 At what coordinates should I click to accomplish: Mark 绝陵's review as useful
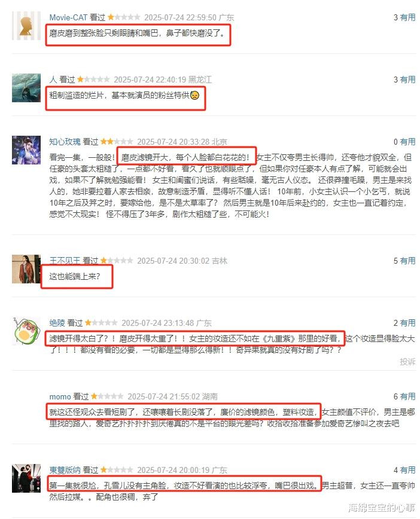pos(407,323)
